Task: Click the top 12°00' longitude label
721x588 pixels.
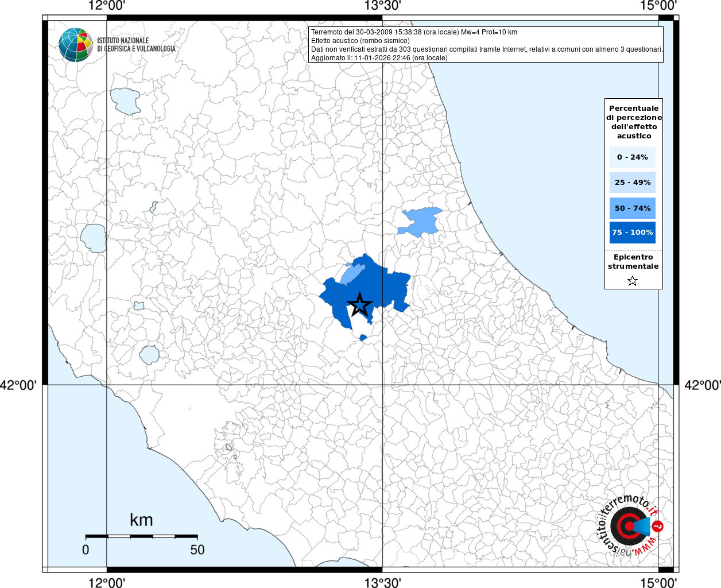Action: pyautogui.click(x=107, y=6)
